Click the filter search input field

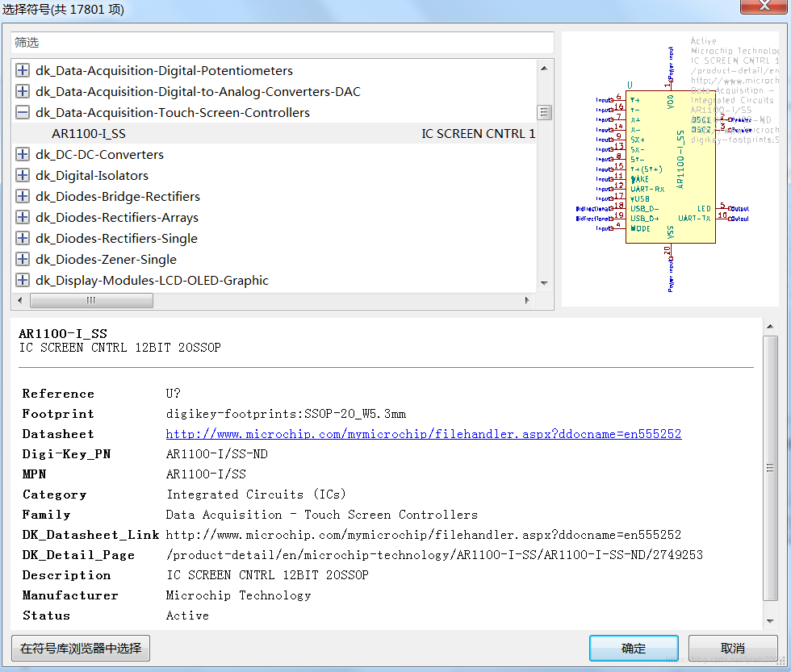tap(282, 42)
